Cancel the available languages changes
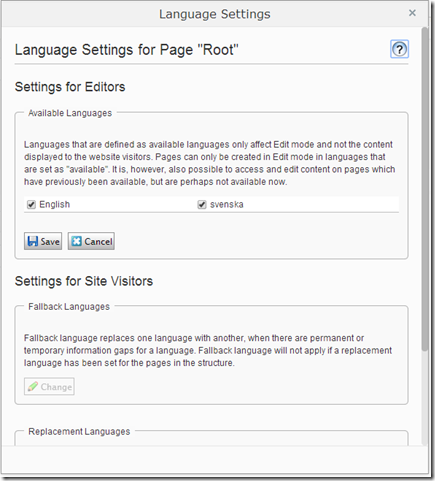Image resolution: width=435 pixels, height=481 pixels. click(91, 241)
